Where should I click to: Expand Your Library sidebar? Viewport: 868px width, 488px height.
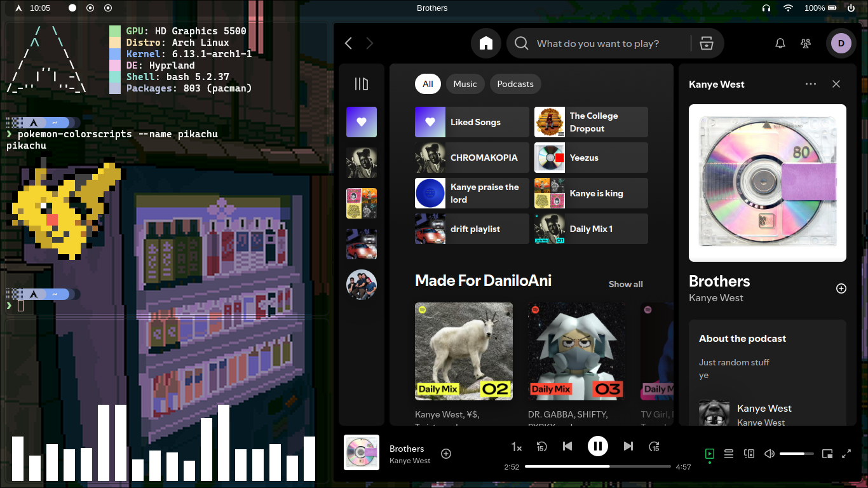(x=361, y=84)
